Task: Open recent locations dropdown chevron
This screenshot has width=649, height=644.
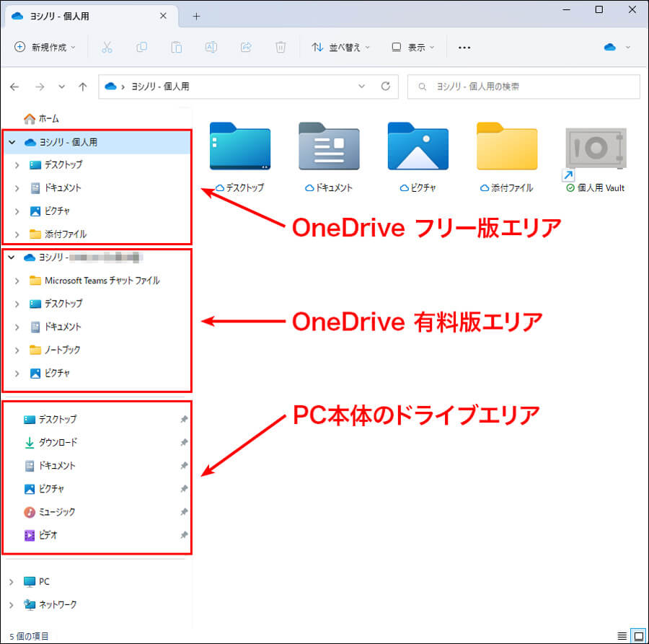Action: [62, 87]
